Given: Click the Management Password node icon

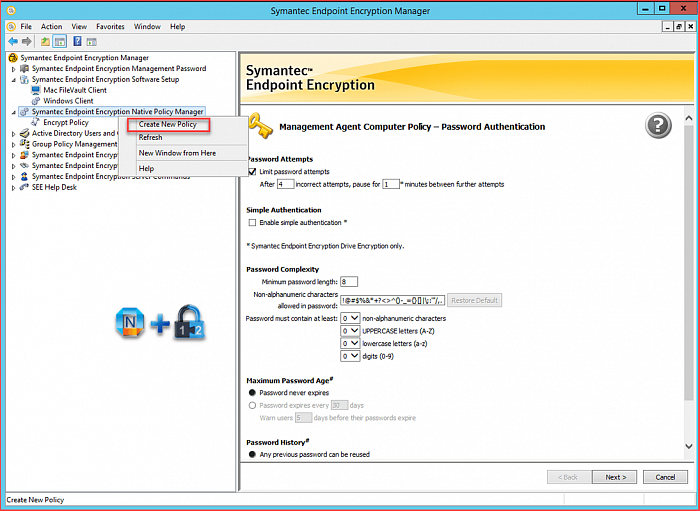Looking at the screenshot, I should click(25, 68).
